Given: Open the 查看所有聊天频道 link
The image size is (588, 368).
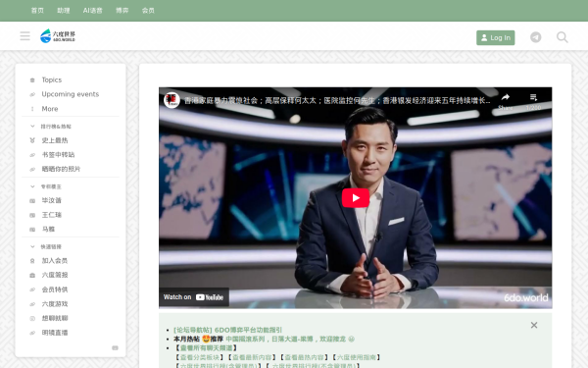Looking at the screenshot, I should pos(206,348).
